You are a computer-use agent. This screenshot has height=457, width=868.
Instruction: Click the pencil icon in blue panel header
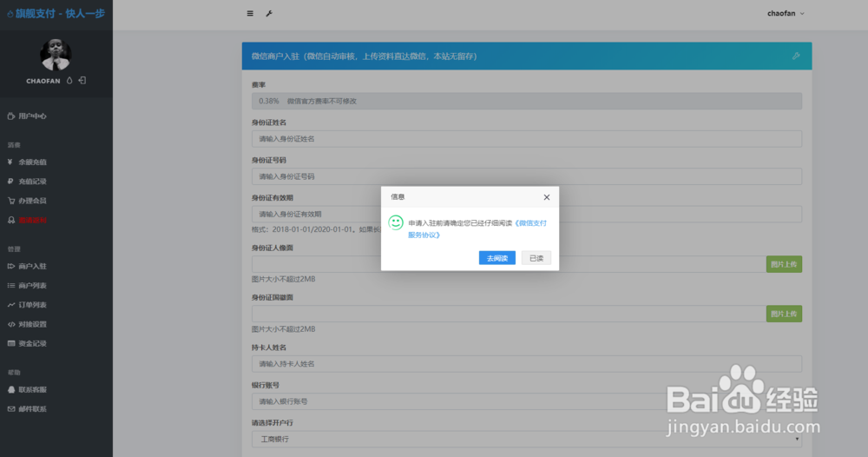[x=796, y=56]
